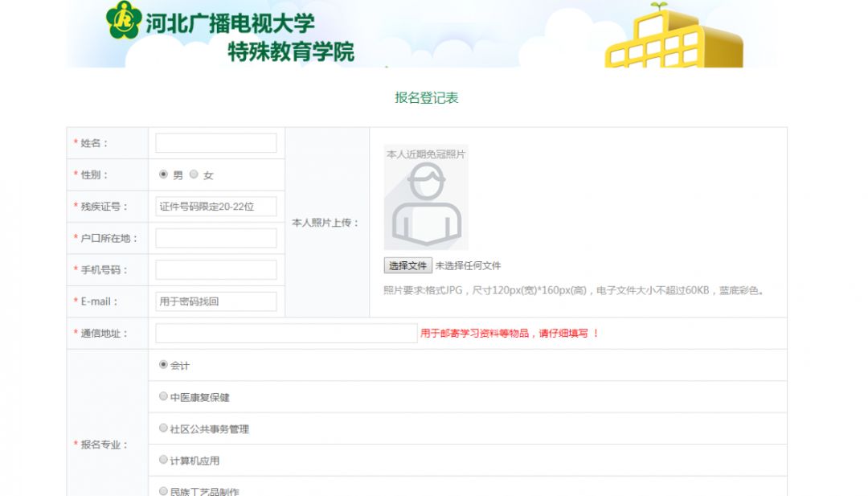Focus the 通信地址 mailing address field
This screenshot has width=868, height=496.
pyautogui.click(x=286, y=334)
